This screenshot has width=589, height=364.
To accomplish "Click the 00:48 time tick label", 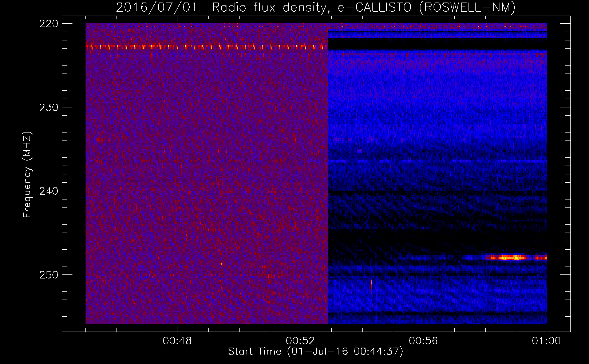I will pos(177,341).
